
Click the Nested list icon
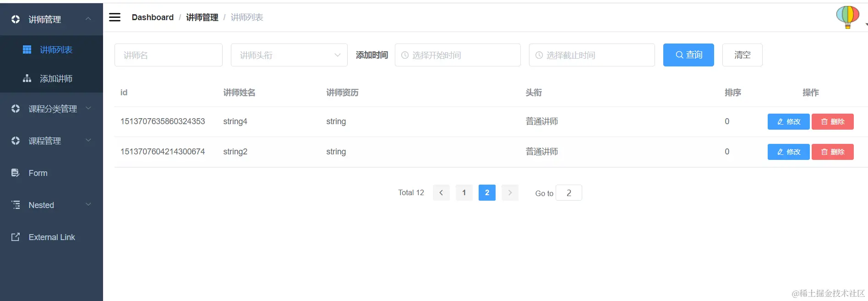pos(16,205)
